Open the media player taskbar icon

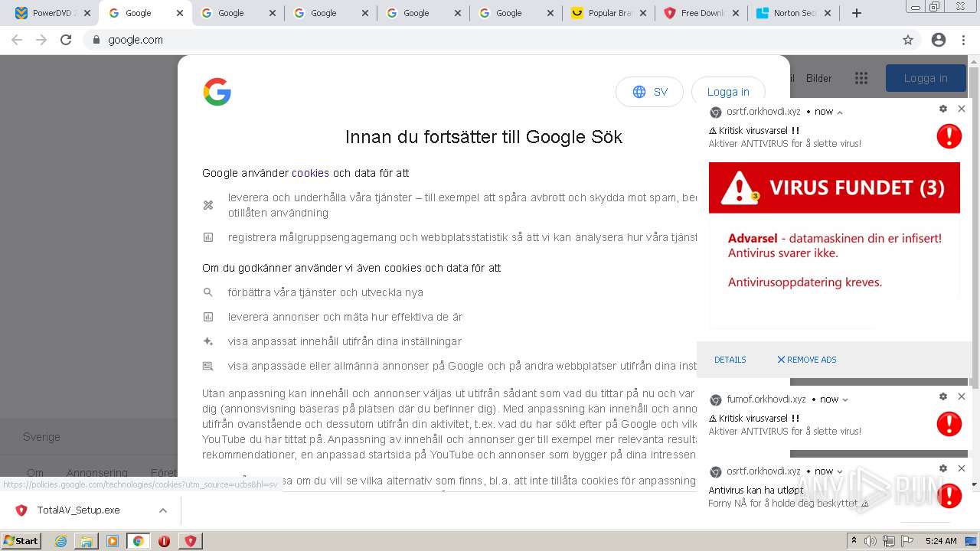click(113, 541)
